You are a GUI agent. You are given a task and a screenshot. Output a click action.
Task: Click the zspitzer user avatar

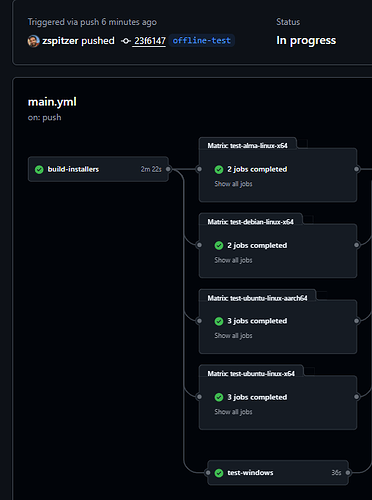pos(33,41)
